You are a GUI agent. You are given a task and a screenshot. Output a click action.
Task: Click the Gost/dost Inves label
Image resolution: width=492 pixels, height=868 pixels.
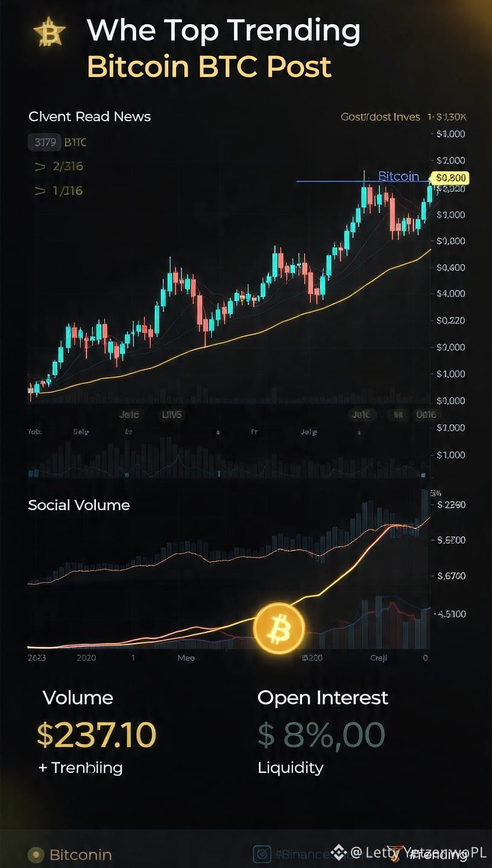tap(380, 117)
